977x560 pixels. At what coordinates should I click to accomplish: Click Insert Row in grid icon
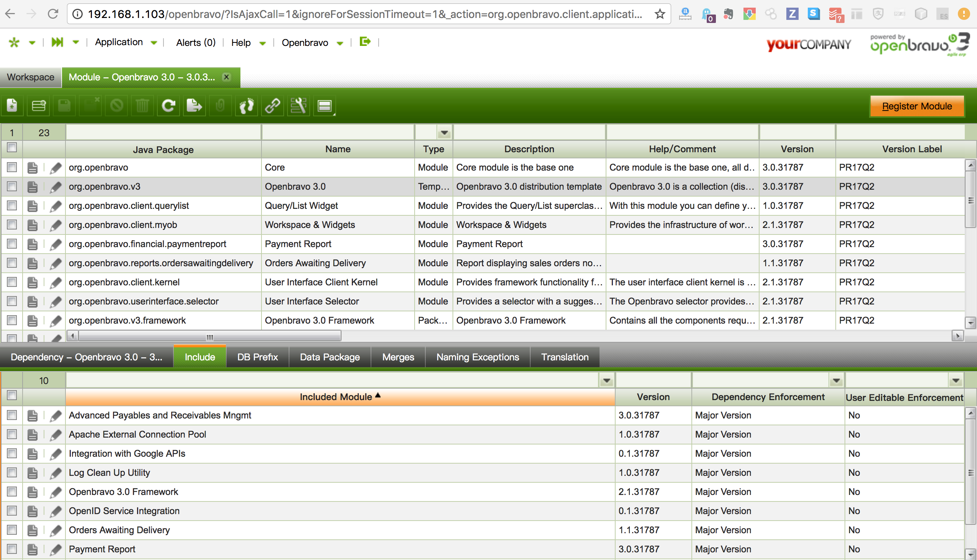coord(38,106)
